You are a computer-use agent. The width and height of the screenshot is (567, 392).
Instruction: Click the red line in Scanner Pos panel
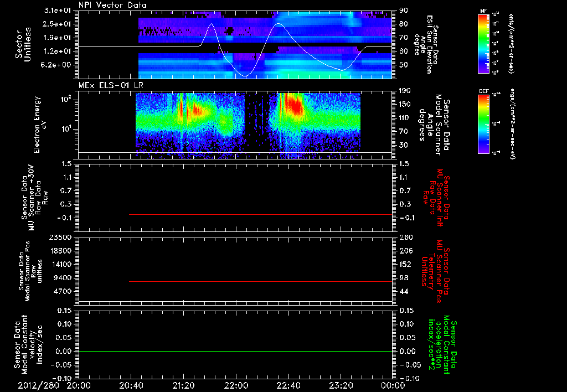[260, 281]
